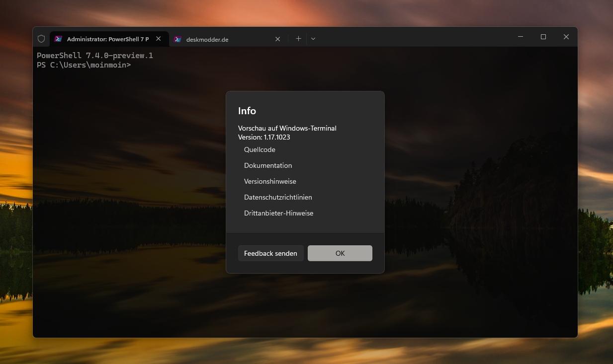Minimize the Windows Terminal window
The image size is (613, 364).
point(521,37)
